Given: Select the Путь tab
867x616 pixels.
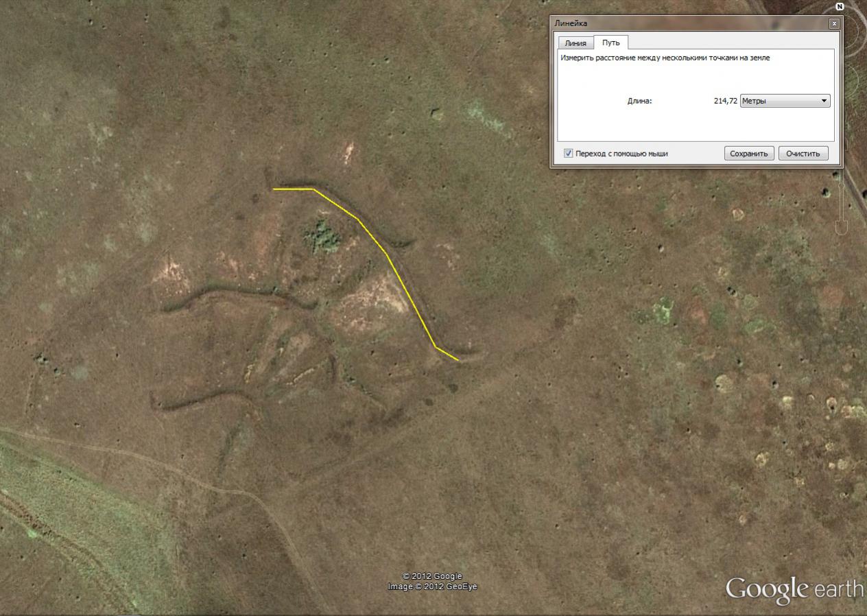Looking at the screenshot, I should coord(610,42).
